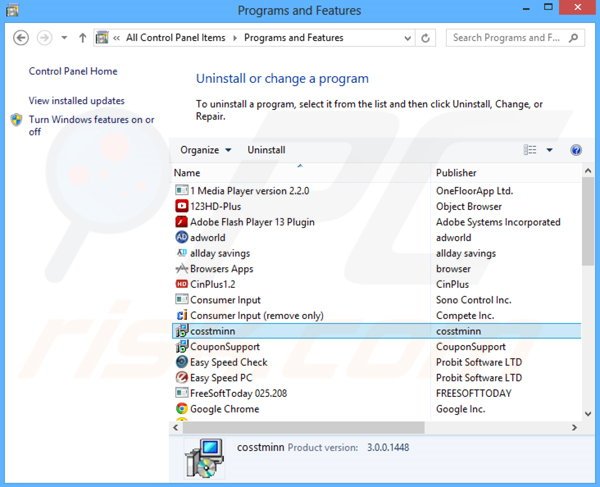The width and height of the screenshot is (600, 487).
Task: Open Control Panel Home link
Action: click(x=73, y=71)
